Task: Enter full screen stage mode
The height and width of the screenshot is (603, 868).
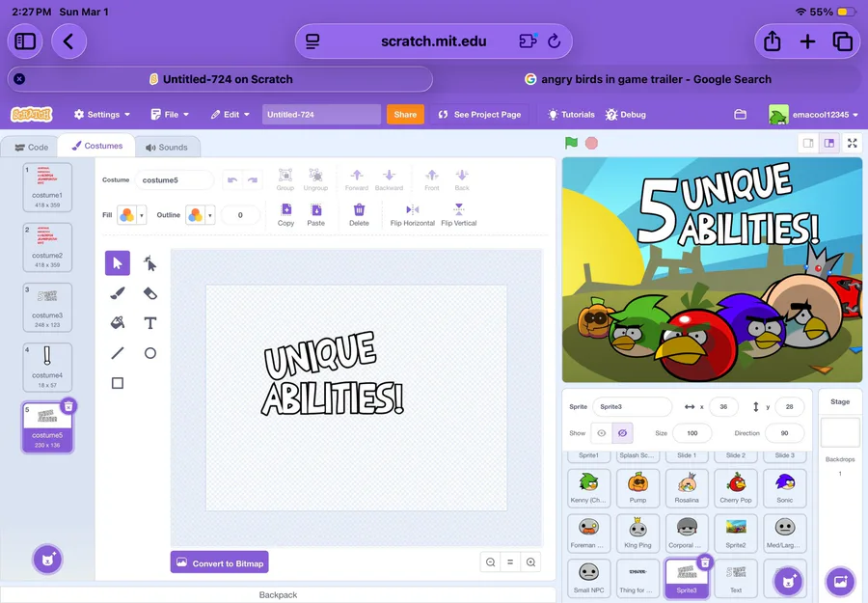Action: click(x=853, y=144)
